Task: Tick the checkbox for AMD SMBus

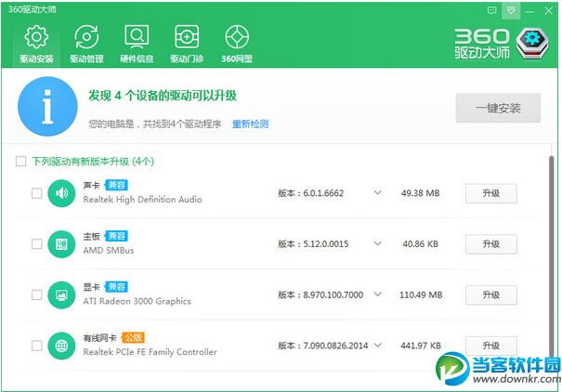Action: (36, 244)
